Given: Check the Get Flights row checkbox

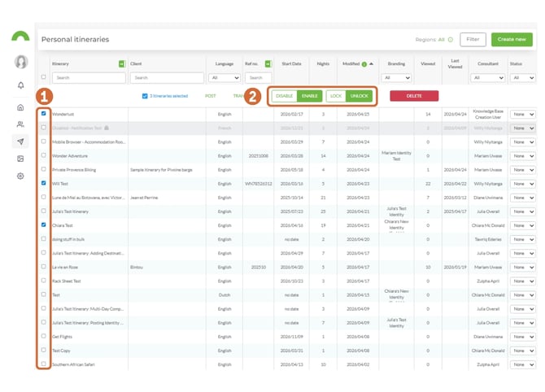Looking at the screenshot, I should click(43, 336).
